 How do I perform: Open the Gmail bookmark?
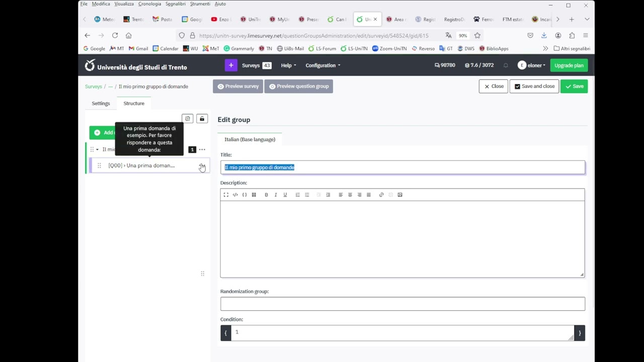coord(138,49)
